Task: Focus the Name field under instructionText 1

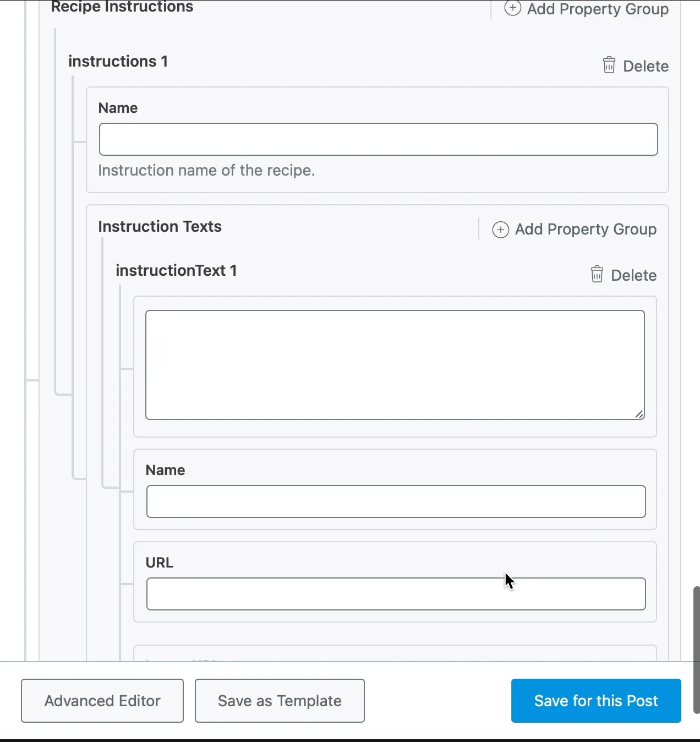Action: [396, 501]
